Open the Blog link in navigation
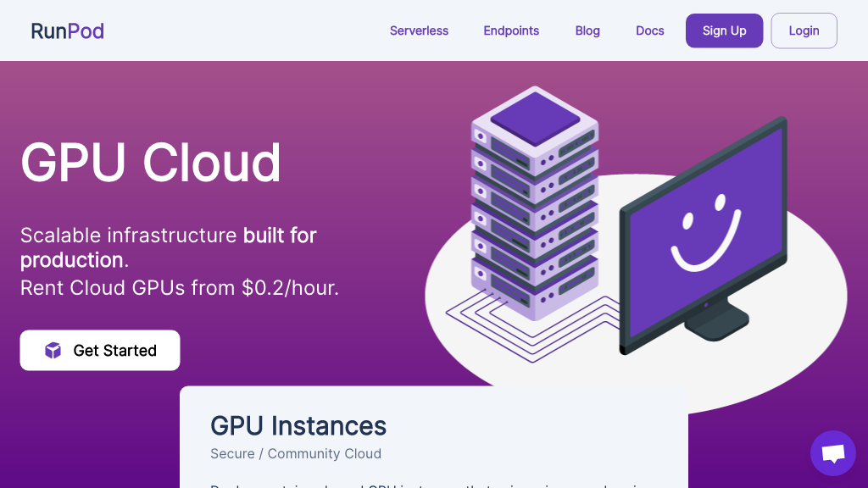Image resolution: width=868 pixels, height=488 pixels. point(587,31)
